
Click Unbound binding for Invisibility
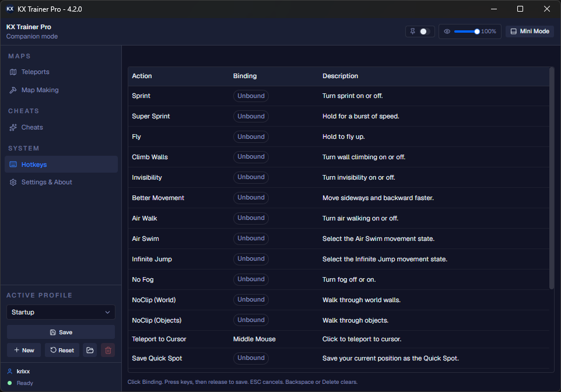(x=251, y=177)
